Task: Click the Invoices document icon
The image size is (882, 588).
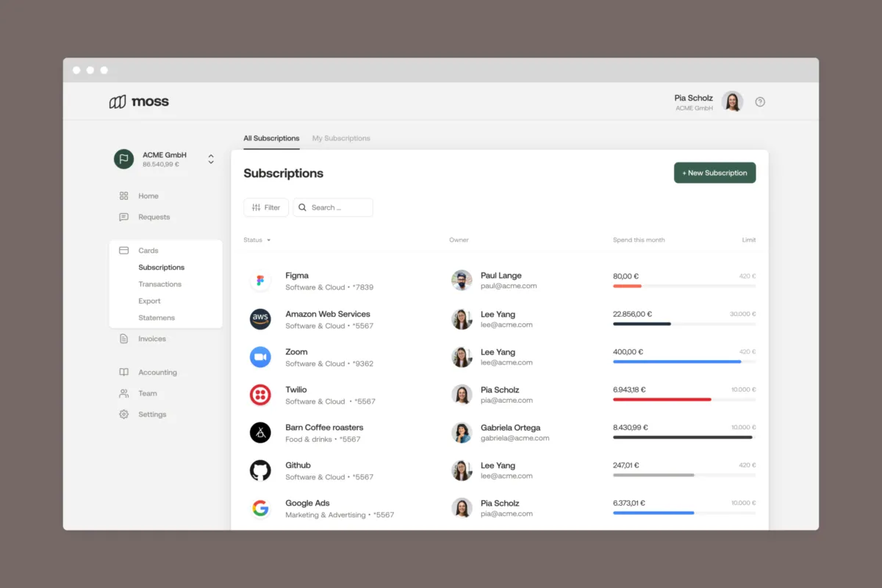Action: 123,339
